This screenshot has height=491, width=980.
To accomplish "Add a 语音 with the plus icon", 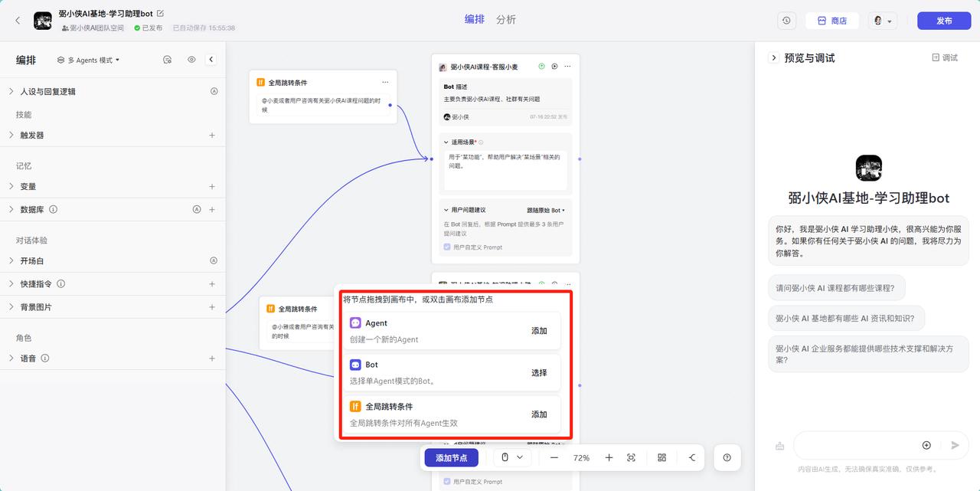I will click(212, 358).
